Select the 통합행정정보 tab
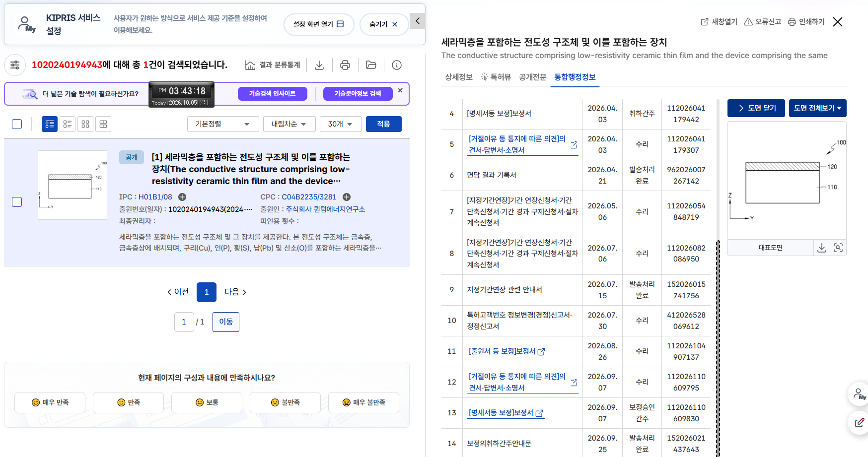868x457 pixels. tap(575, 77)
